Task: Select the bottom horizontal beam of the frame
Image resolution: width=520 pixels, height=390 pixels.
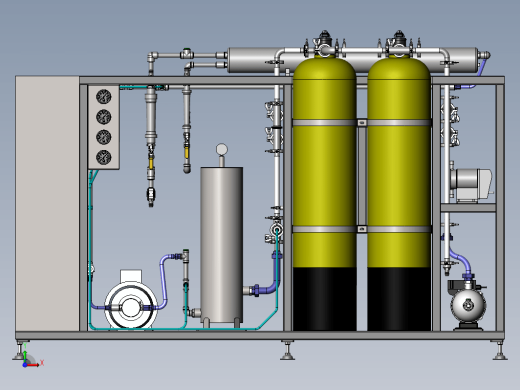Action: 260,335
